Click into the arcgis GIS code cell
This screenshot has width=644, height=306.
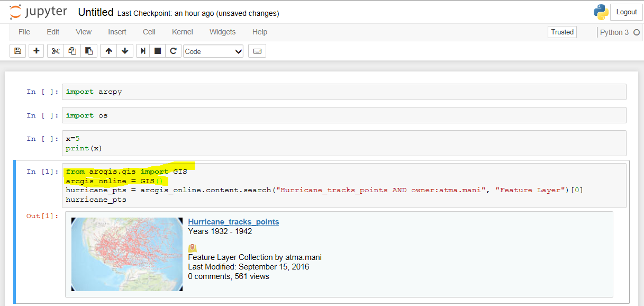coord(344,185)
